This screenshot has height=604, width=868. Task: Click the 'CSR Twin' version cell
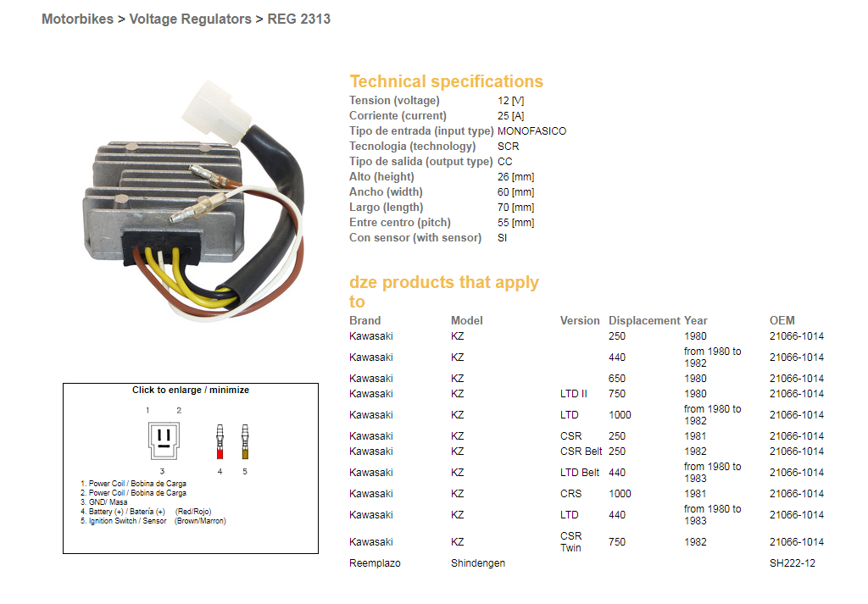click(x=570, y=542)
